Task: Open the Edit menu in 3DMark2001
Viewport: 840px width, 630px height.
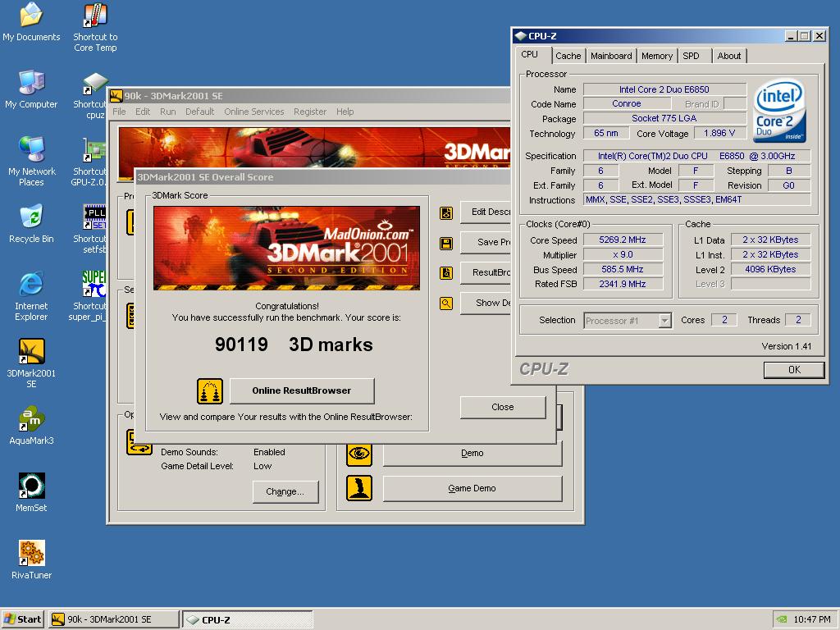Action: [143, 112]
